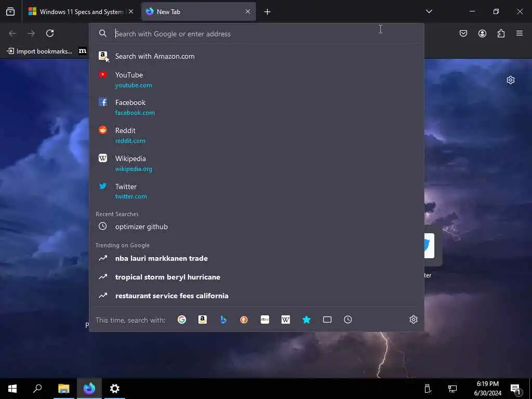Open File Explorer from taskbar

point(63,389)
